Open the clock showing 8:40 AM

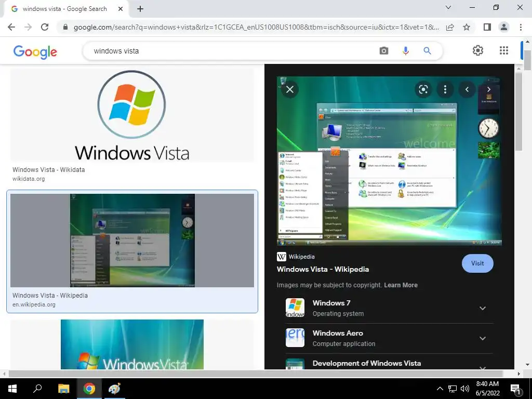coord(487,389)
